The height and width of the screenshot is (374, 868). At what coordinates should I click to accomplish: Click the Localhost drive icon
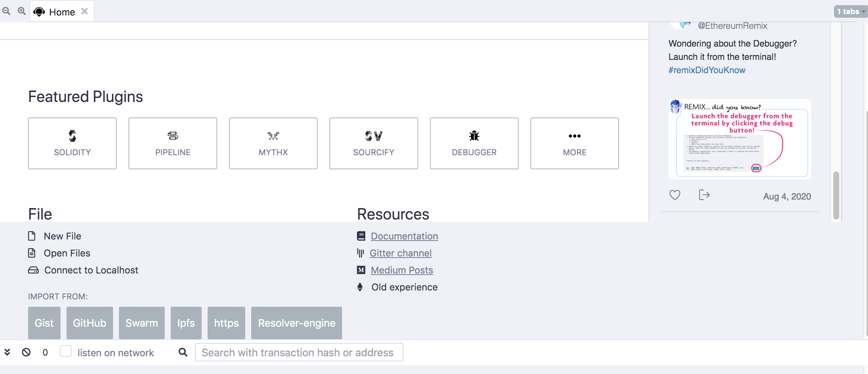click(x=33, y=270)
